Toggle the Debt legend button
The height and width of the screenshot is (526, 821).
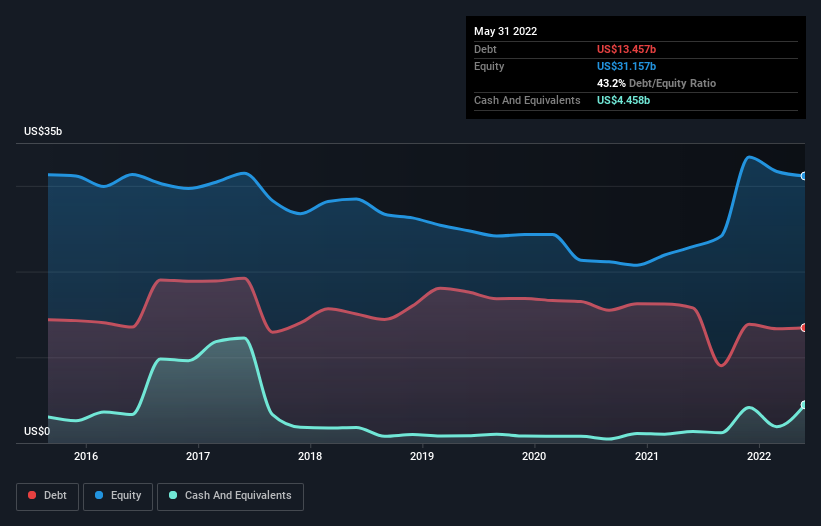click(x=47, y=496)
